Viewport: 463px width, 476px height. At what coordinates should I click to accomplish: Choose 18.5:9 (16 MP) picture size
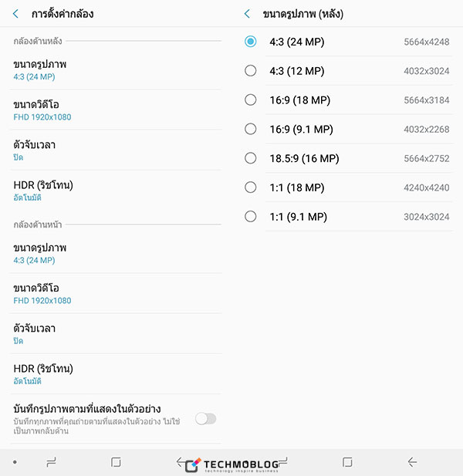click(x=348, y=158)
